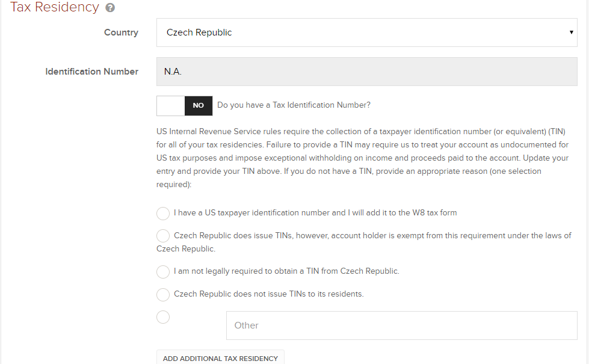Click the 'Do you have a Tax Identification Number?' label
The width and height of the screenshot is (589, 364).
click(294, 105)
